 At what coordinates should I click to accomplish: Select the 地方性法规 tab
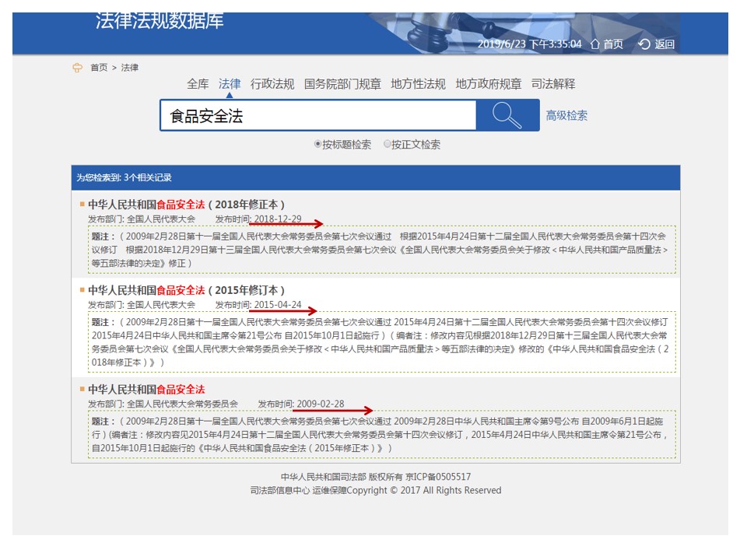418,84
